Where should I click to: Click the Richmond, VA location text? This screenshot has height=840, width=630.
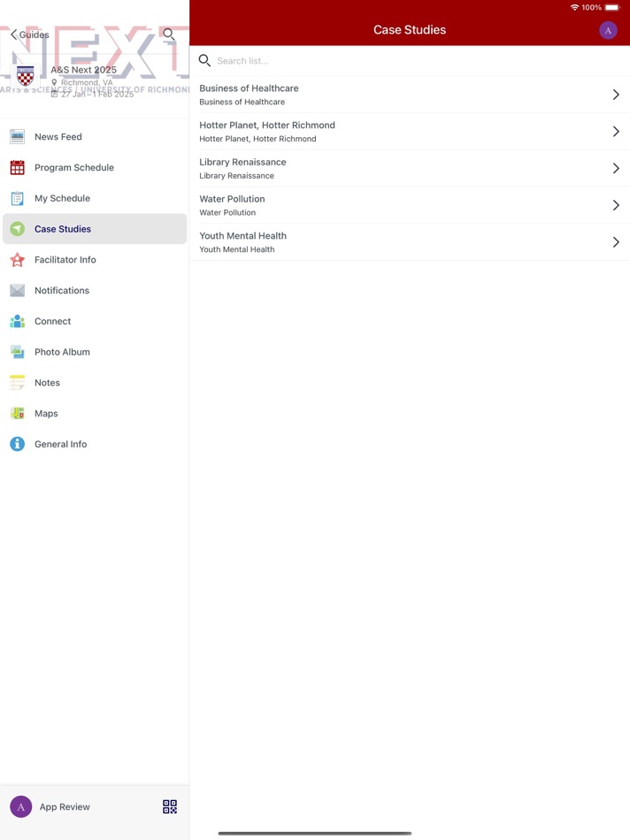87,82
